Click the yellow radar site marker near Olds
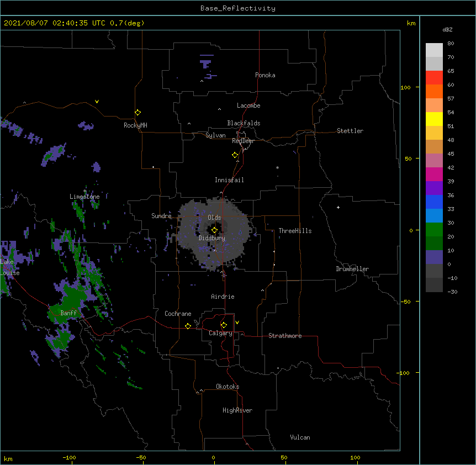This screenshot has width=476, height=465. [214, 230]
